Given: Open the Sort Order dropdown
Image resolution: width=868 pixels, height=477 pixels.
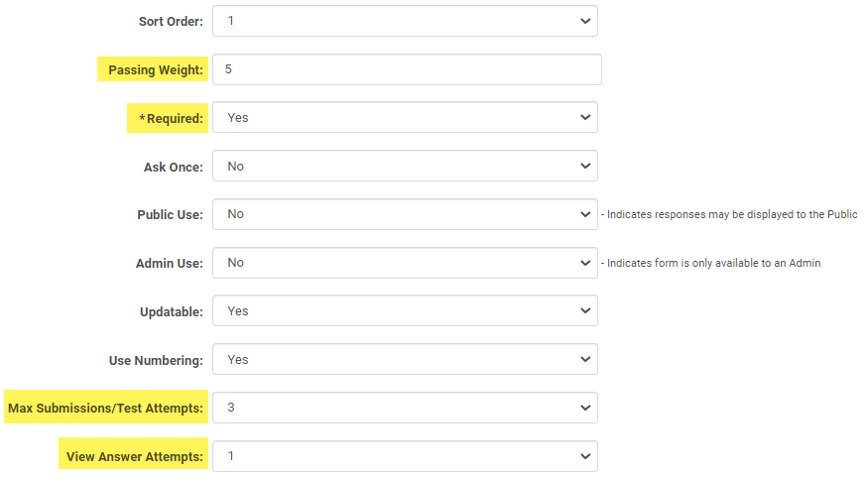Looking at the screenshot, I should click(405, 21).
